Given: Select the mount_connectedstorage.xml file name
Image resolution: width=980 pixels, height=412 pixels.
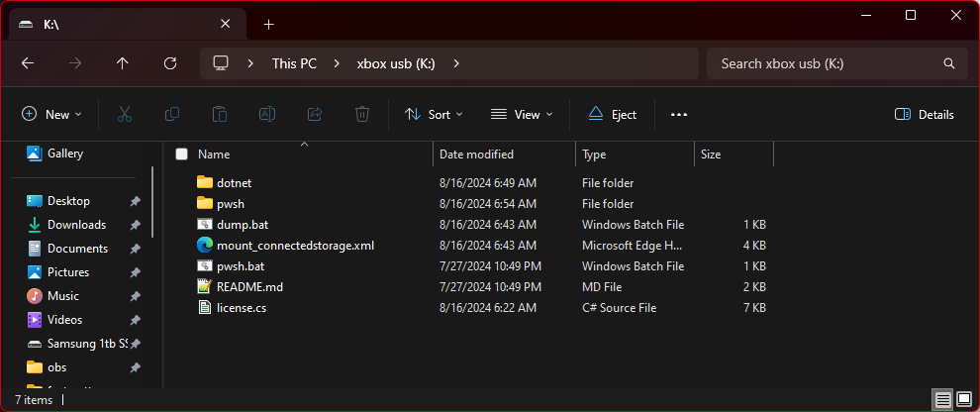Looking at the screenshot, I should pyautogui.click(x=295, y=245).
